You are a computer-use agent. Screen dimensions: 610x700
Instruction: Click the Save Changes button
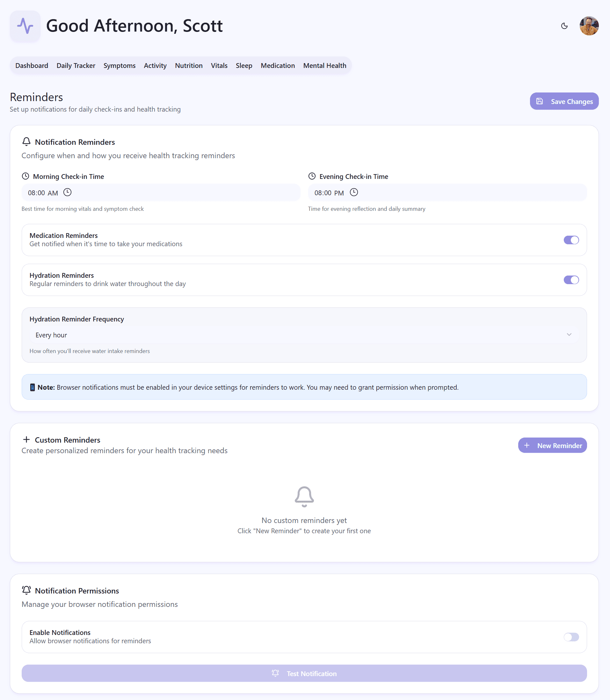pos(564,101)
